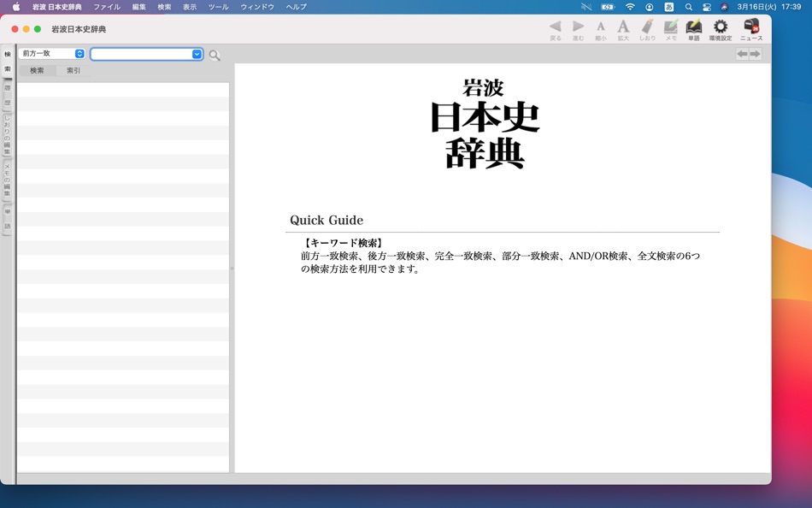
Task: Open Control Center in menu bar
Action: (707, 7)
